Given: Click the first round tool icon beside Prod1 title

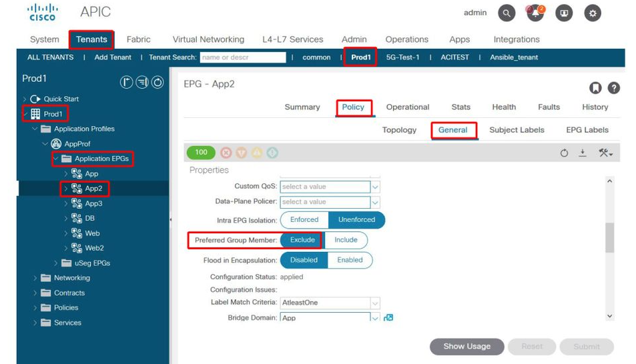Looking at the screenshot, I should (x=127, y=82).
